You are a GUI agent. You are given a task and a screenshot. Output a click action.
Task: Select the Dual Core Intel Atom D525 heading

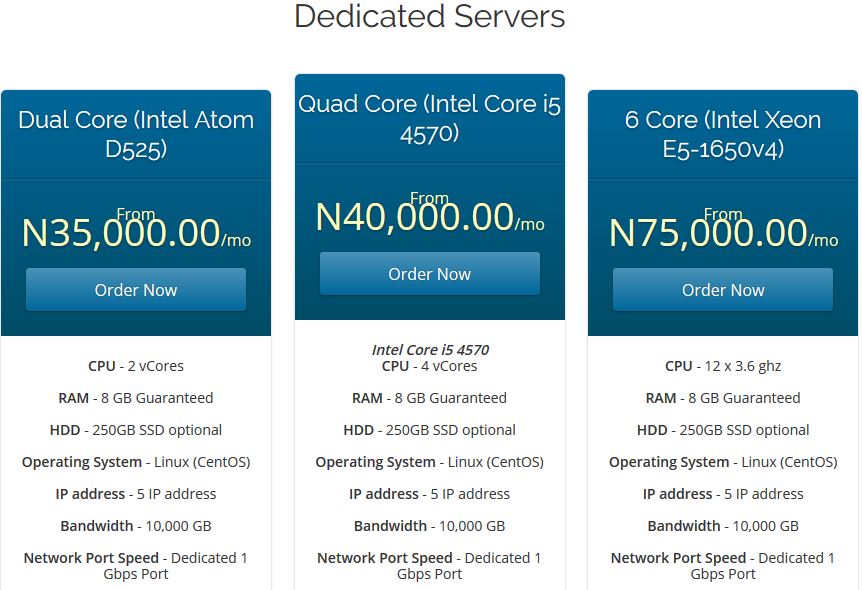[136, 134]
